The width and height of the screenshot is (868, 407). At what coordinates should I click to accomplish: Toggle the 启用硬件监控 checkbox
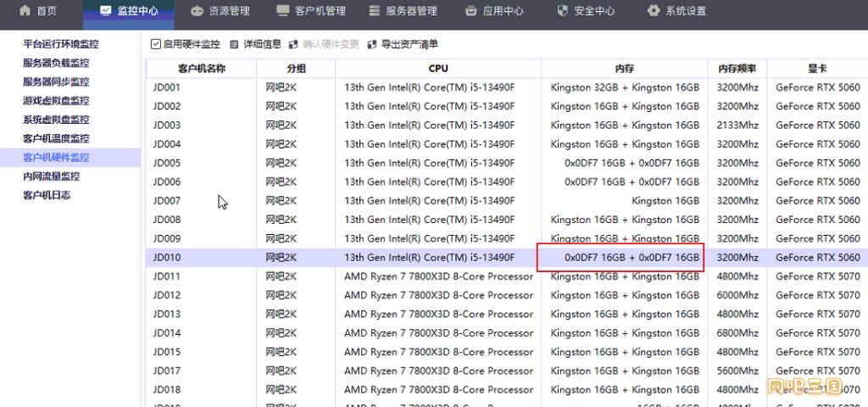(156, 44)
